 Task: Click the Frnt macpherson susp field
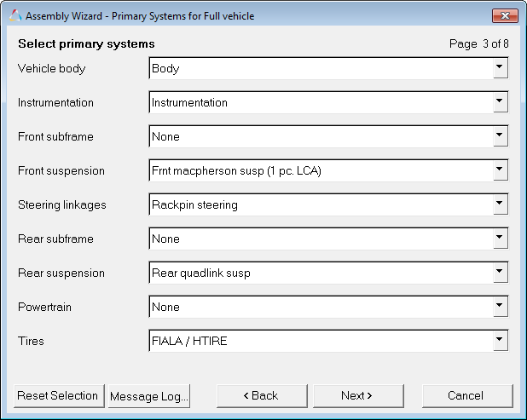tap(320, 170)
